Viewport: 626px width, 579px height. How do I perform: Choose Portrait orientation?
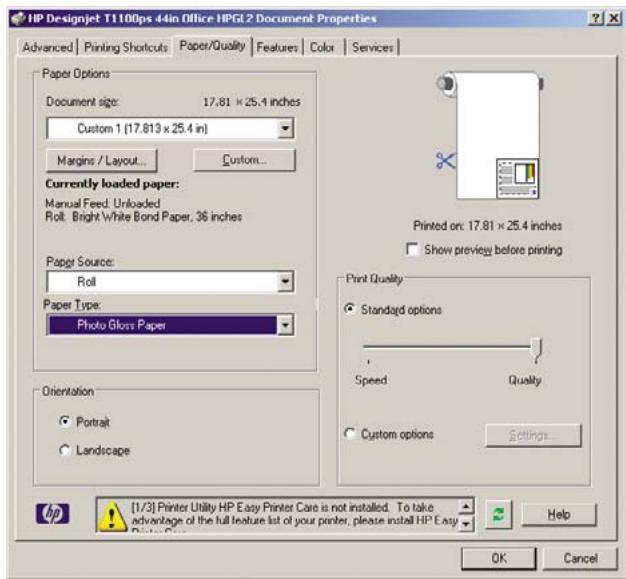click(x=64, y=421)
